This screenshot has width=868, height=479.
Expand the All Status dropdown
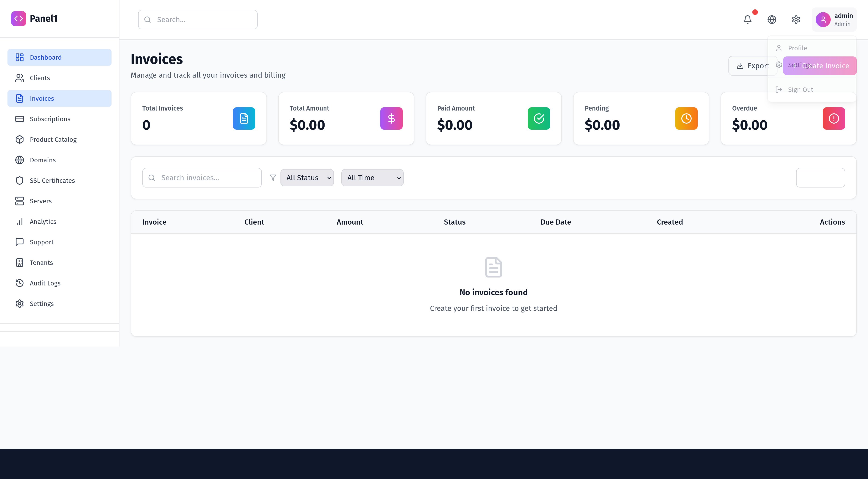click(307, 177)
